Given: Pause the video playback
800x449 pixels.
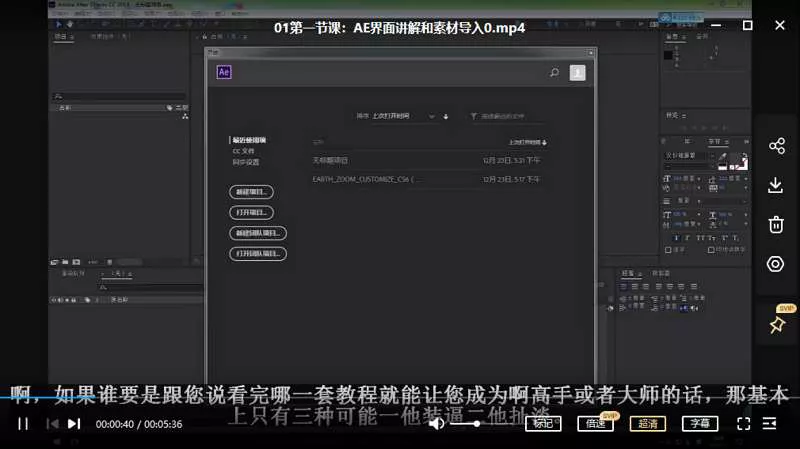Looking at the screenshot, I should pyautogui.click(x=22, y=423).
